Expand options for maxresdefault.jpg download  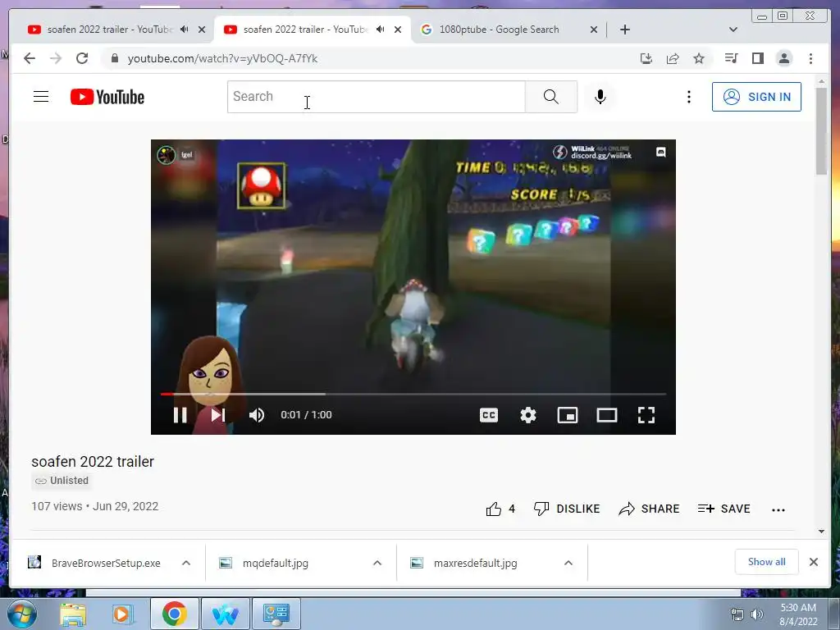pyautogui.click(x=568, y=563)
